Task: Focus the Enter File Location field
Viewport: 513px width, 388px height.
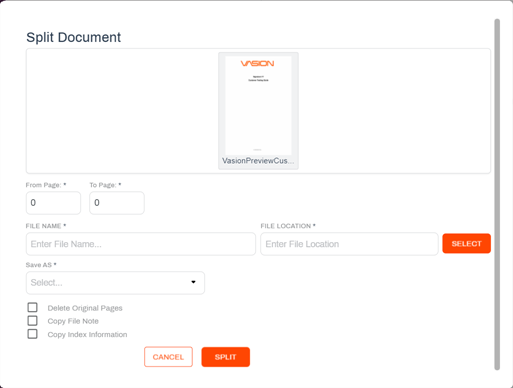Action: coord(349,244)
